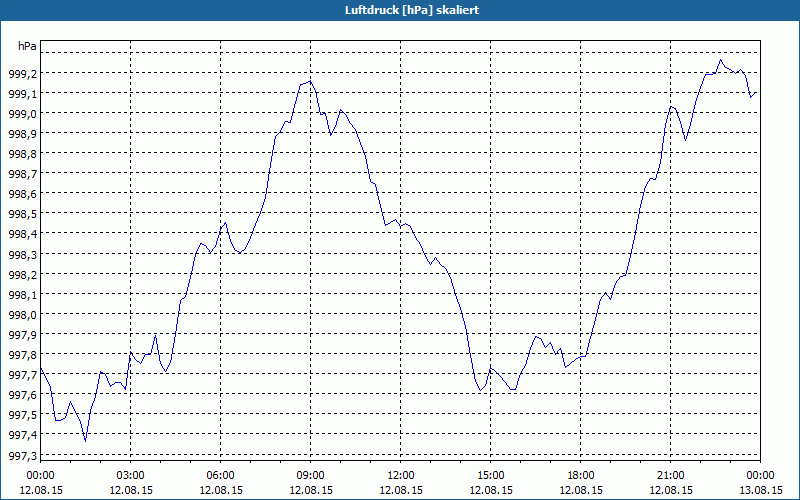This screenshot has width=800, height=500.
Task: Select the 12.08.15 date beneath 09:00
Action: [310, 490]
